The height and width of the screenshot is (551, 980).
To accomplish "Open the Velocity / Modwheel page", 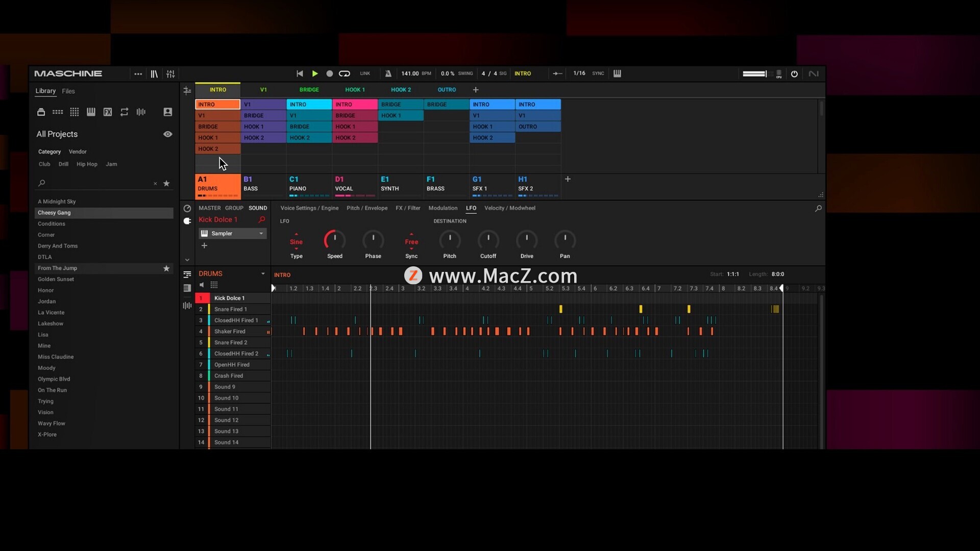I will [509, 208].
